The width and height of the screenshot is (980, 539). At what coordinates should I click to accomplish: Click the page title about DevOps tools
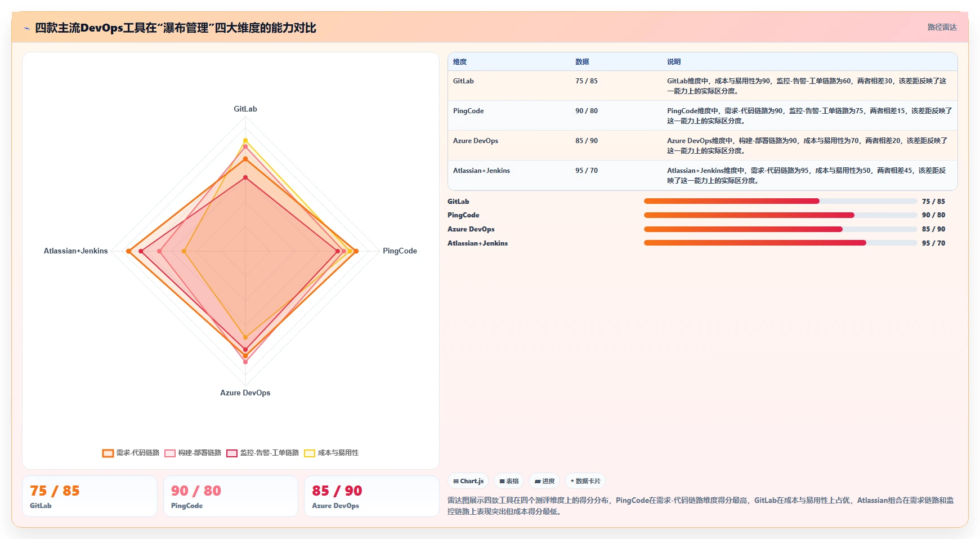(x=176, y=28)
